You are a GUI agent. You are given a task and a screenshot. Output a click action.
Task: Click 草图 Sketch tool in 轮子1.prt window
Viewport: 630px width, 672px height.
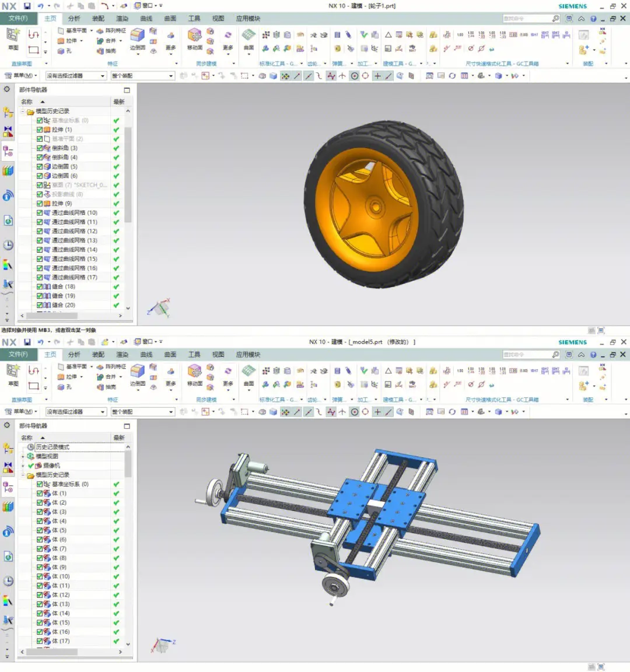pos(13,40)
